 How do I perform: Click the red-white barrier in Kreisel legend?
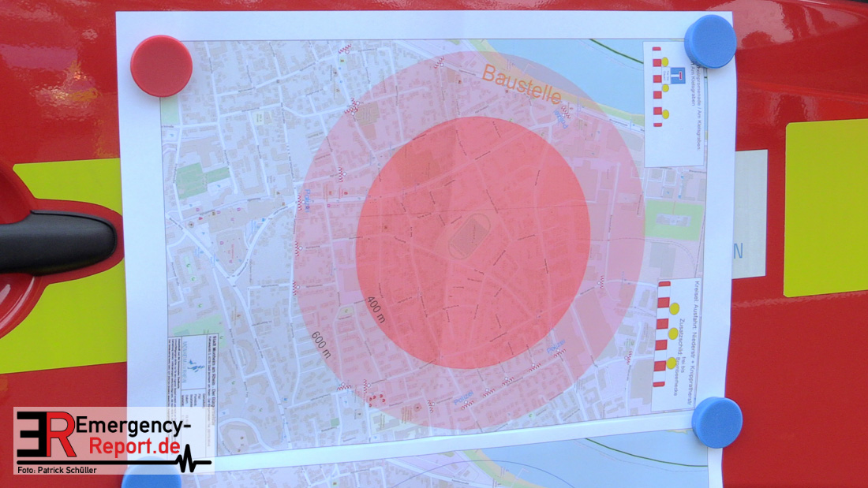(x=662, y=334)
